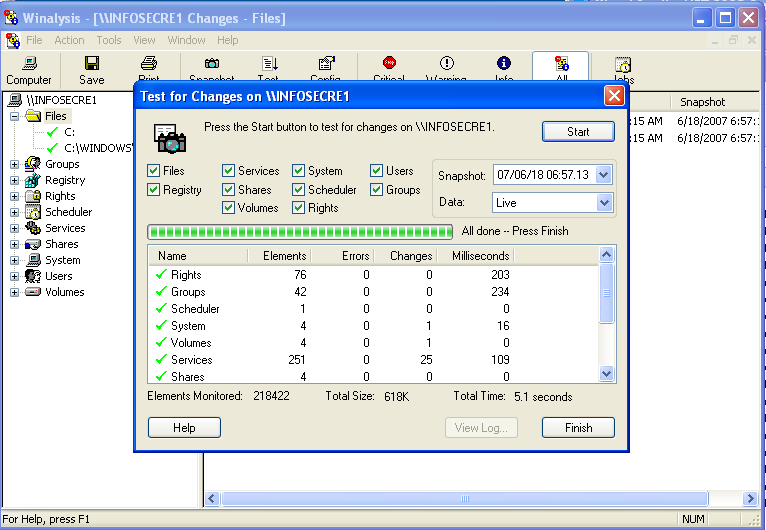
Task: Click the Finish button
Action: click(x=578, y=428)
